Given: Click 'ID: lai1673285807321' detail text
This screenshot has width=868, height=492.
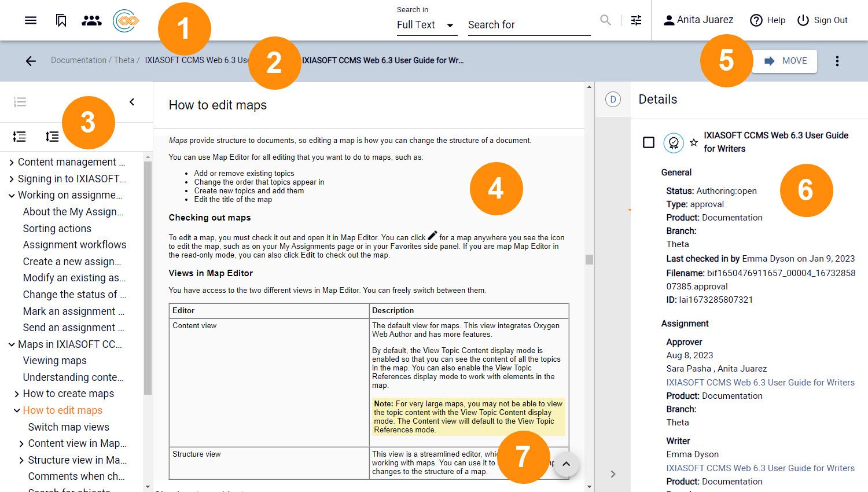Looking at the screenshot, I should coord(709,300).
